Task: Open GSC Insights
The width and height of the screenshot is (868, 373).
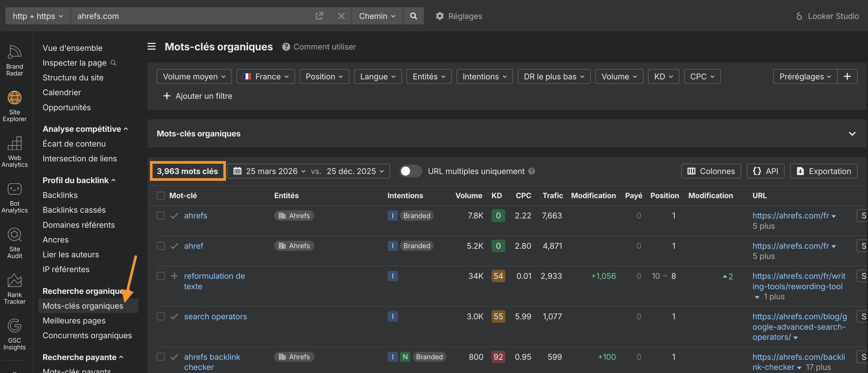Action: (15, 334)
